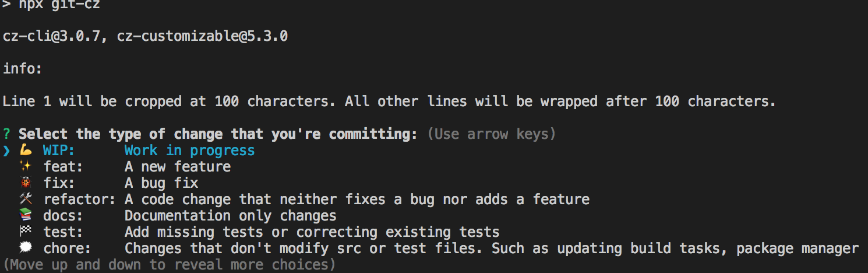This screenshot has width=868, height=273.
Task: Click the 'Move up and down' hint line
Action: tap(169, 265)
